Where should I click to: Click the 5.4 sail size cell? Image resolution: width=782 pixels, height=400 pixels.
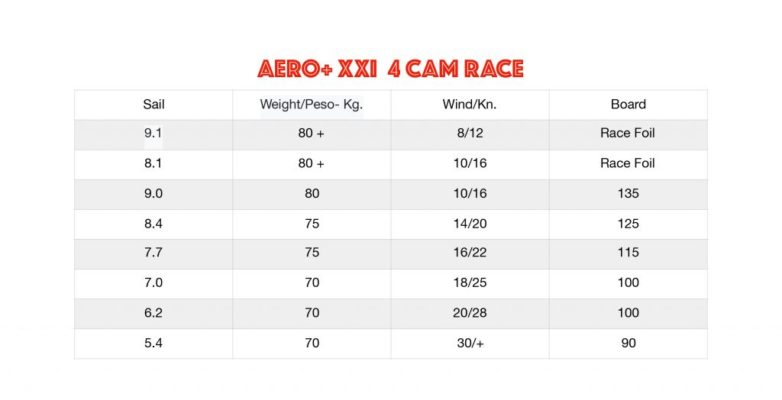tap(153, 343)
